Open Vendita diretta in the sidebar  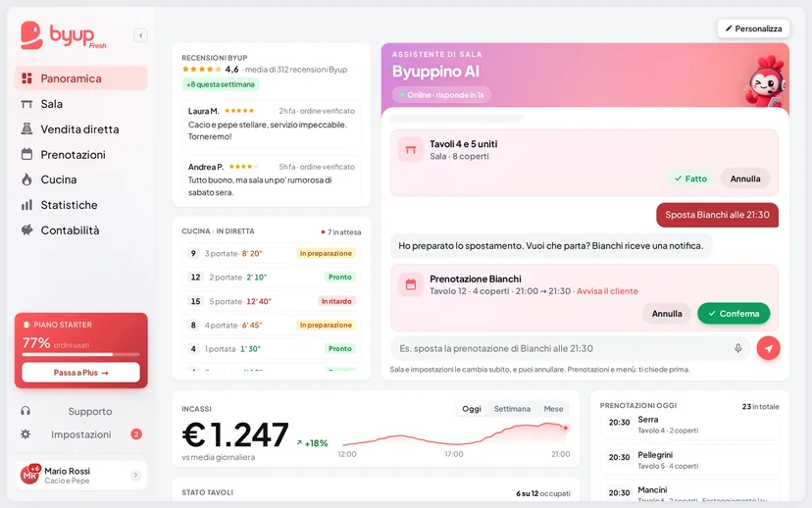(x=80, y=129)
